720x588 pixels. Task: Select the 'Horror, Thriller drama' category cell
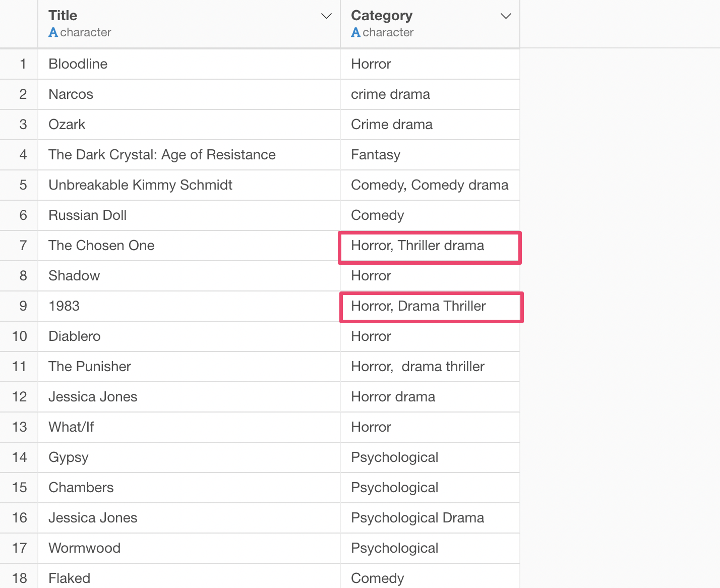point(430,246)
